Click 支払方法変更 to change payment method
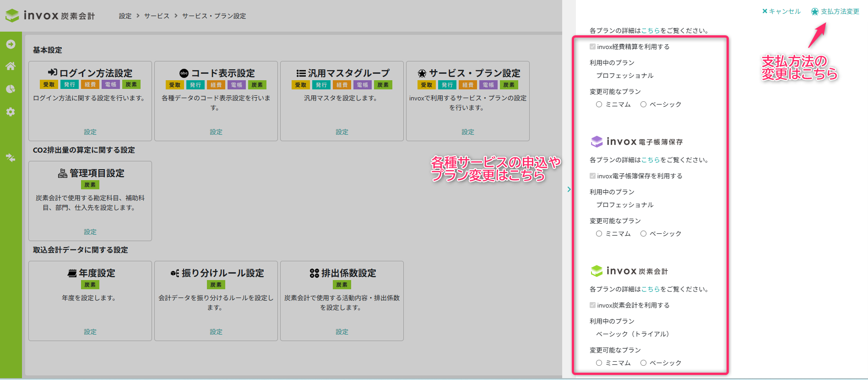Screen dimensions: 868x380 tap(840, 11)
